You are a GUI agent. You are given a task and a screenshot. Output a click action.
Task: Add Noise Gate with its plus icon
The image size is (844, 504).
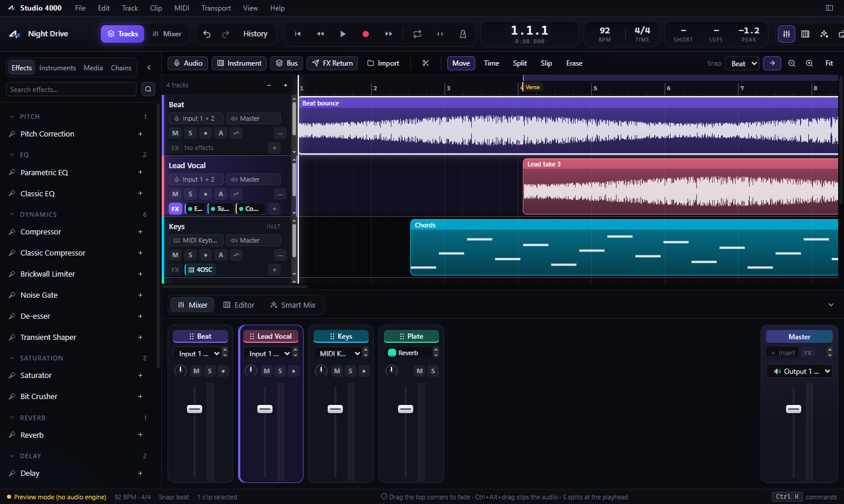140,295
